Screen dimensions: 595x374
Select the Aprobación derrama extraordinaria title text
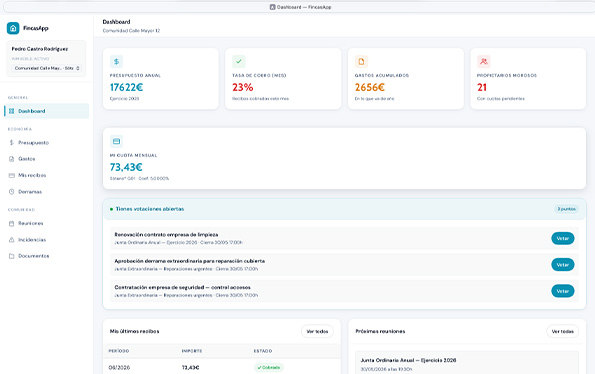click(x=190, y=261)
